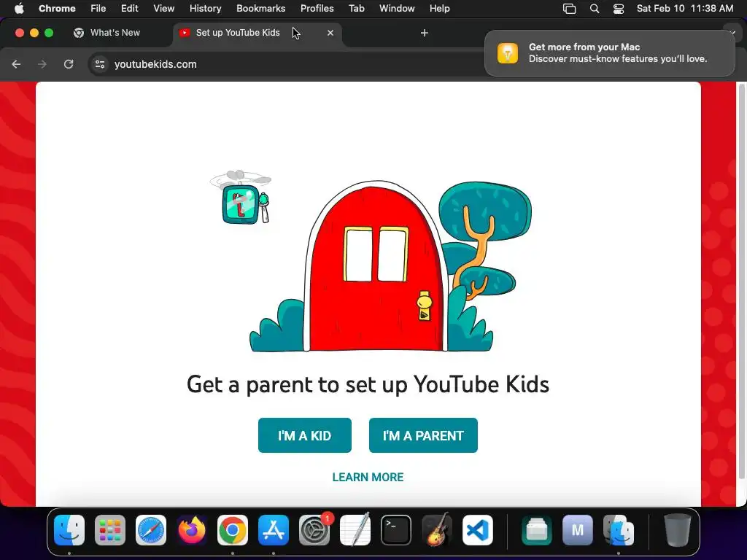Screen dimensions: 747x560
Task: Open Launchpad from the Dock
Action: [x=110, y=530]
